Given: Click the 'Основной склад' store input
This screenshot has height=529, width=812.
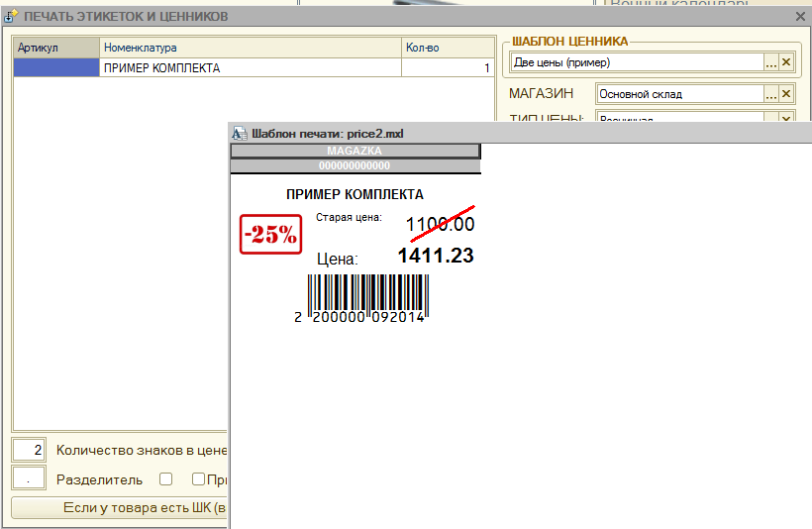Looking at the screenshot, I should tap(680, 94).
